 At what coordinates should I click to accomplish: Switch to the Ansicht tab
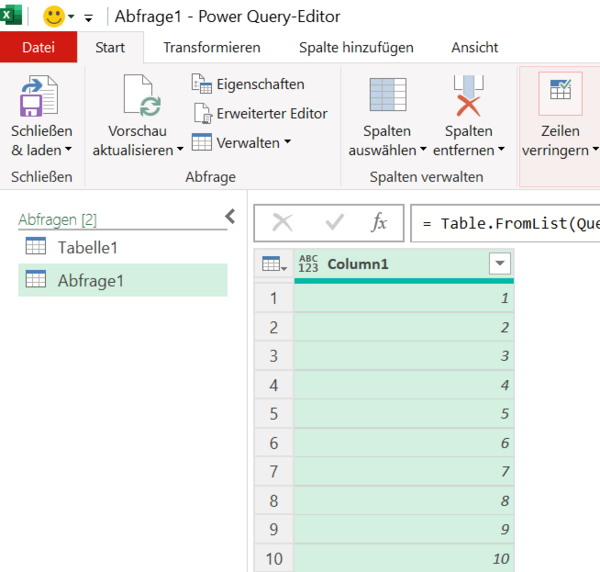474,47
